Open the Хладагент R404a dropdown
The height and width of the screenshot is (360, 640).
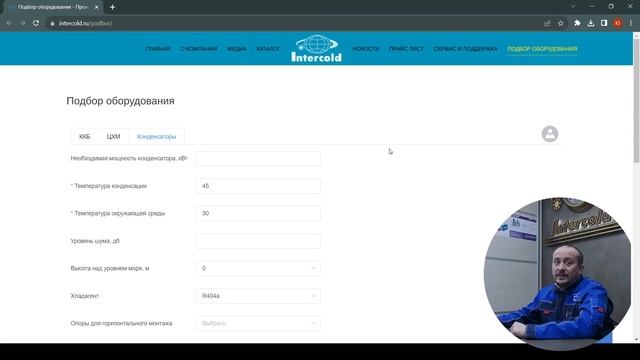click(258, 296)
